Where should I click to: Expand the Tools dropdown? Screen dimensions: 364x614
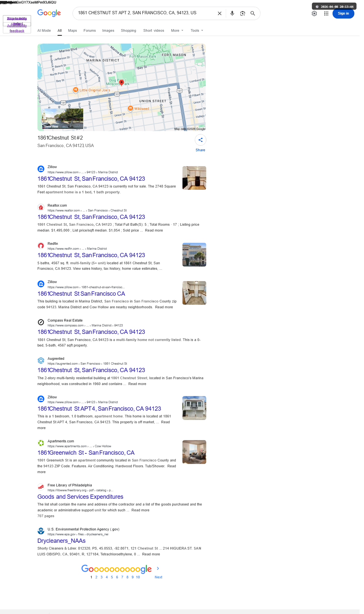click(x=197, y=30)
